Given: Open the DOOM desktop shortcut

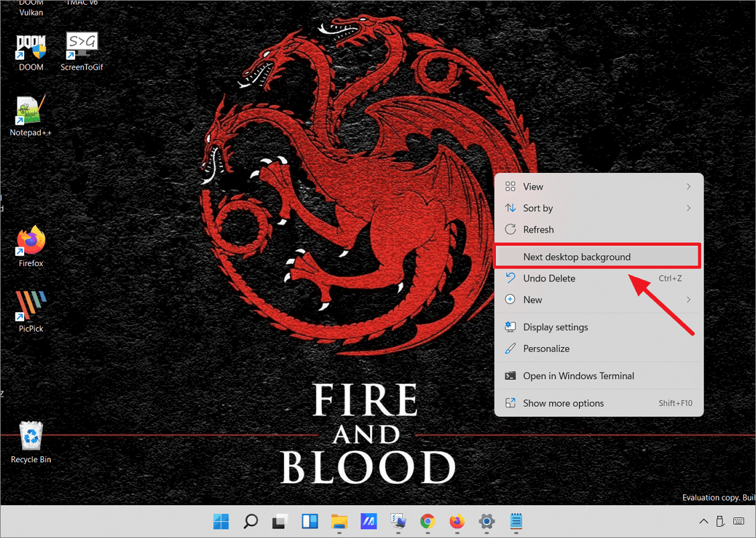Looking at the screenshot, I should [x=31, y=52].
